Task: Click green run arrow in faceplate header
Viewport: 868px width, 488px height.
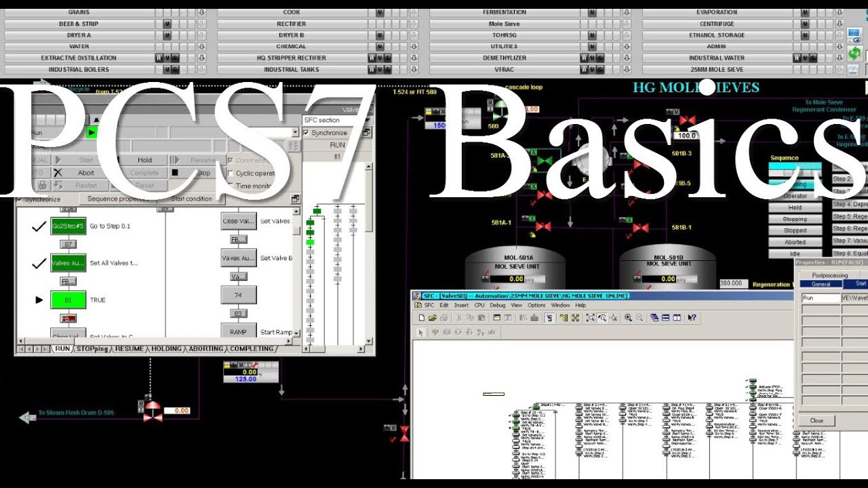Action: tap(92, 133)
